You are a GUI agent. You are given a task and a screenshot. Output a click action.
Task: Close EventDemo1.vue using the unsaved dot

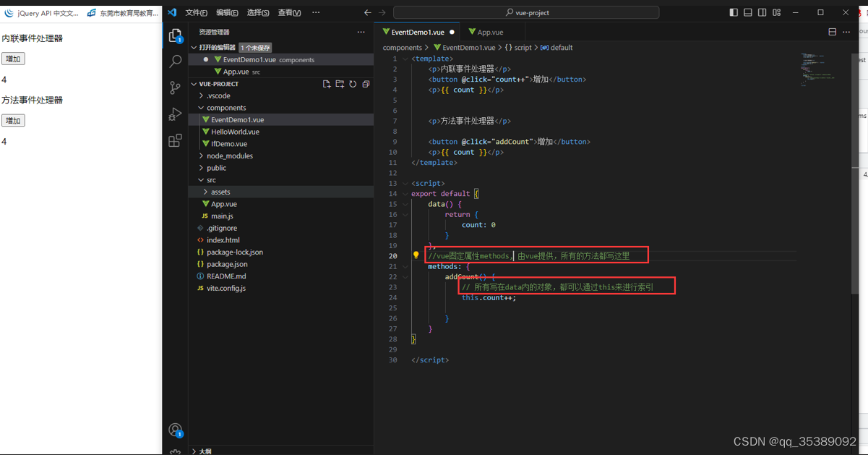point(452,32)
